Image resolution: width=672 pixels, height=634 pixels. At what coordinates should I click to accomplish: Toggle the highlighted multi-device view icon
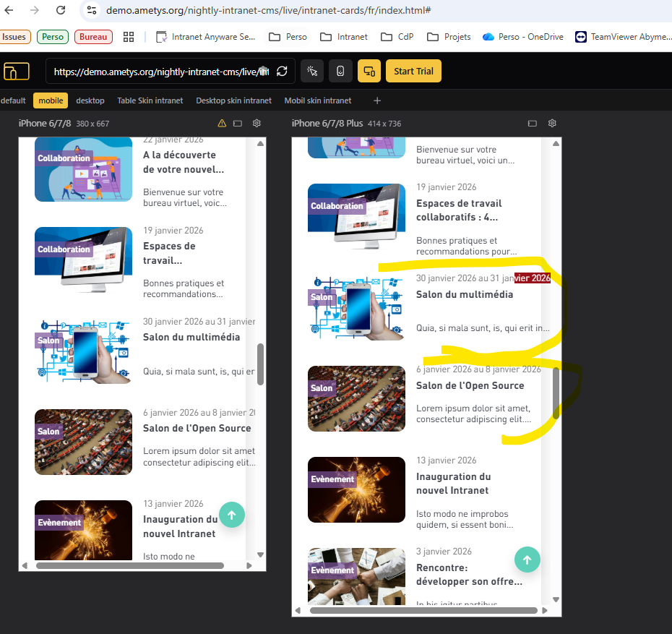click(369, 72)
